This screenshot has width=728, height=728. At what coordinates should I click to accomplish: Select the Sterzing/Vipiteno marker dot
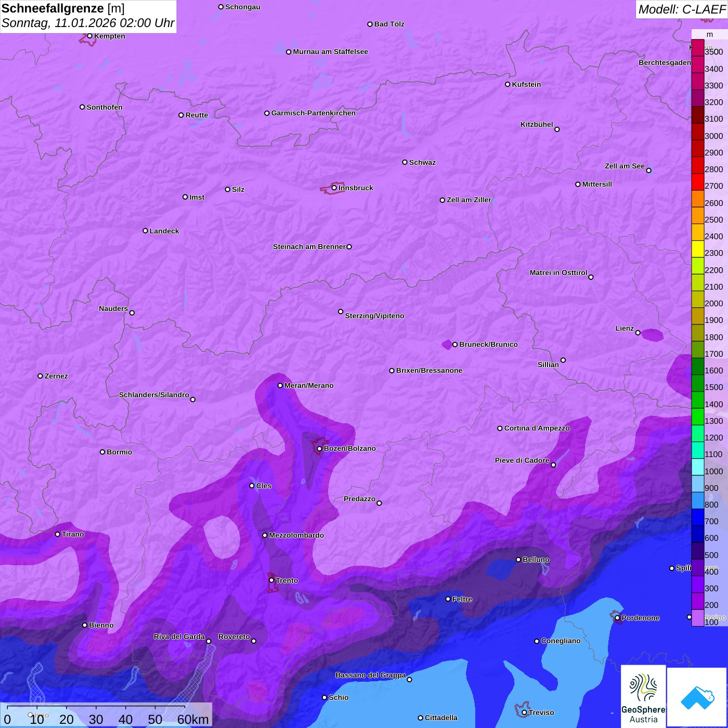coord(341,311)
